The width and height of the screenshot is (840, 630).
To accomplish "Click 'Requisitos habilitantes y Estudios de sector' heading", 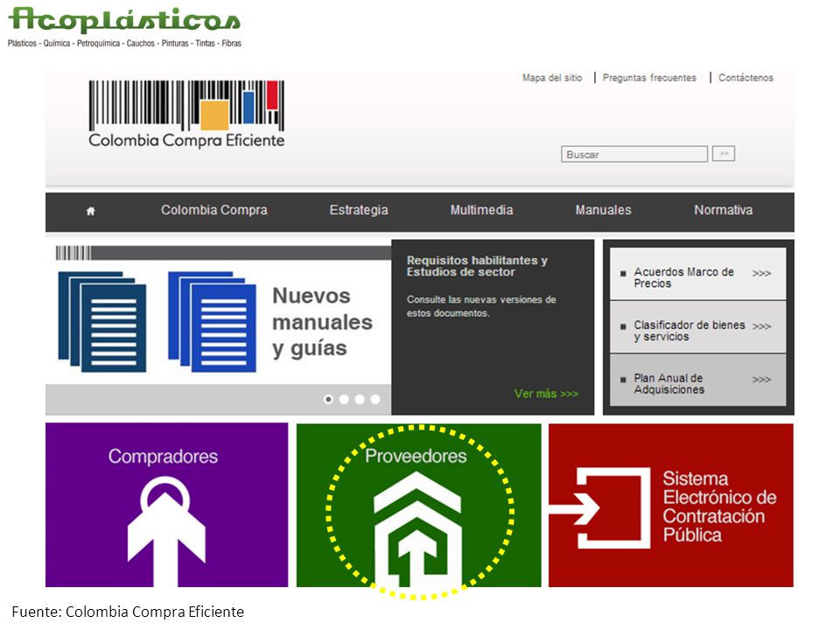I will coord(477,266).
